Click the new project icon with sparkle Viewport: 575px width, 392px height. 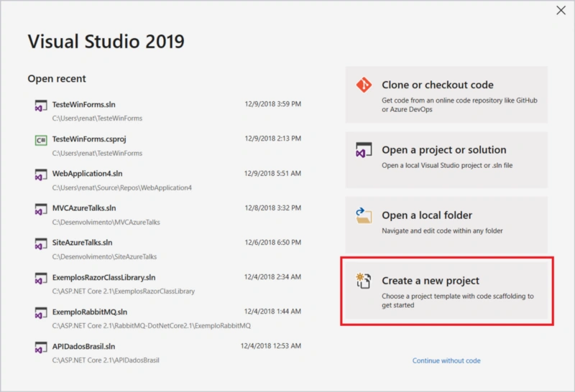click(364, 281)
